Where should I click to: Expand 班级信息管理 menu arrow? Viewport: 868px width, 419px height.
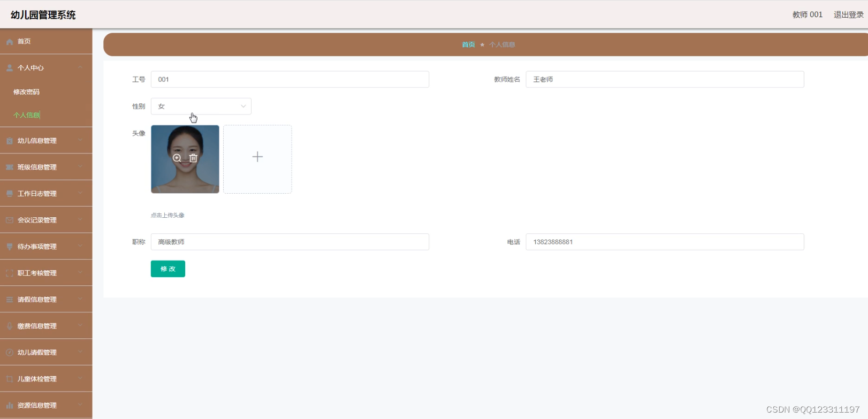pos(80,166)
